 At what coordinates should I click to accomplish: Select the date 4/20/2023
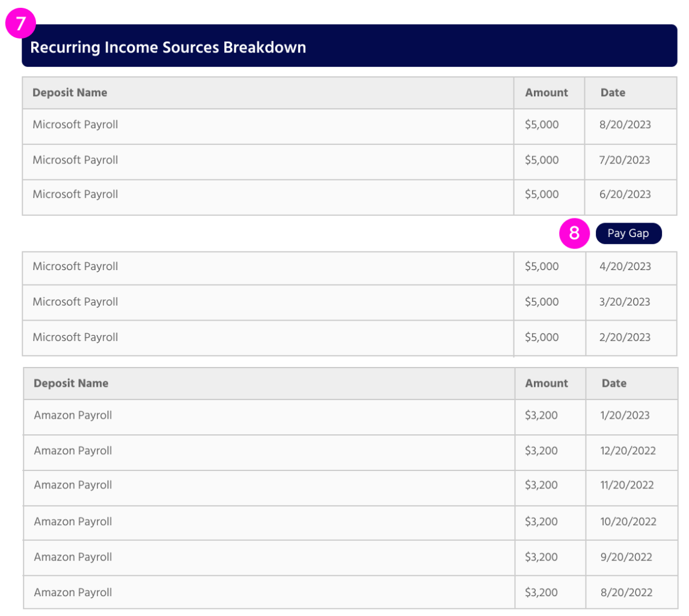[x=625, y=266]
